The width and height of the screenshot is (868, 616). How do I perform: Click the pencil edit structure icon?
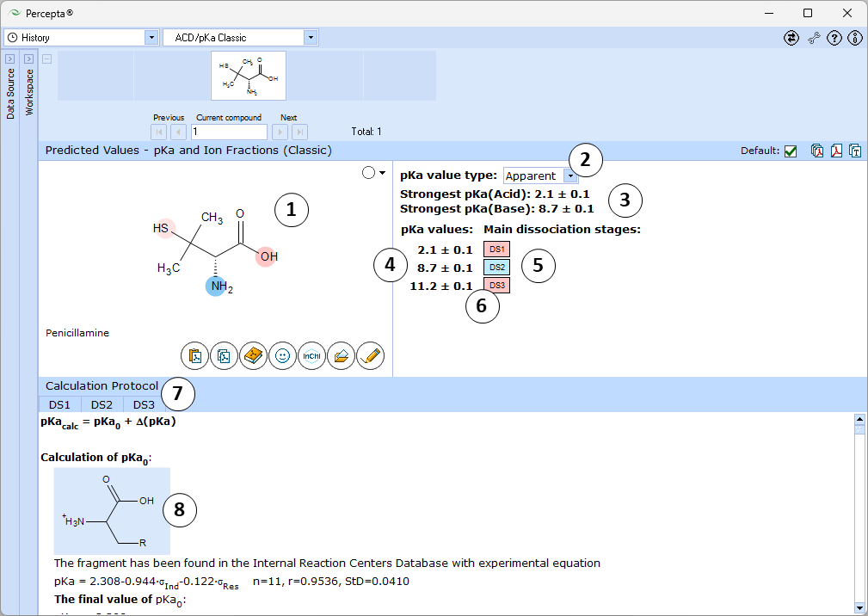tap(370, 356)
